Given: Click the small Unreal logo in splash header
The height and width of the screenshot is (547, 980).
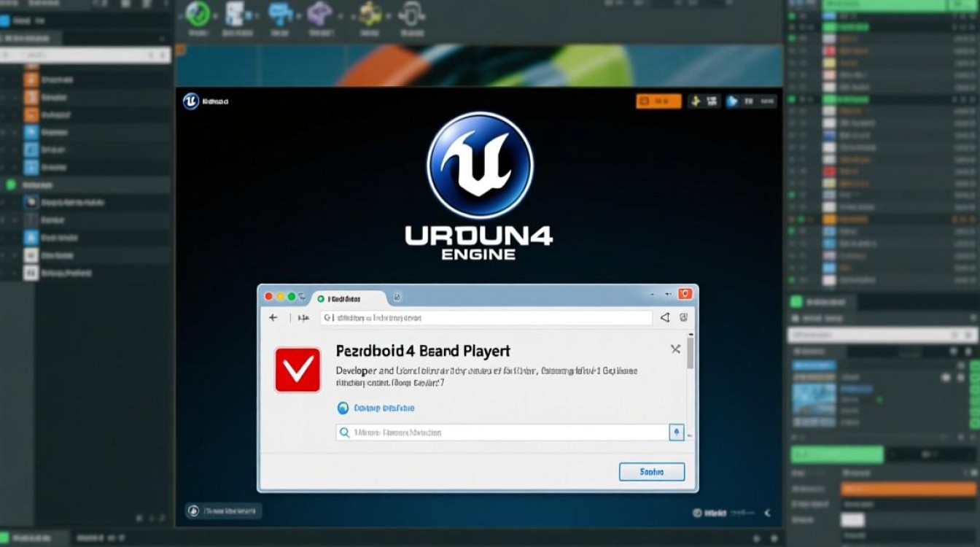Looking at the screenshot, I should tap(191, 101).
